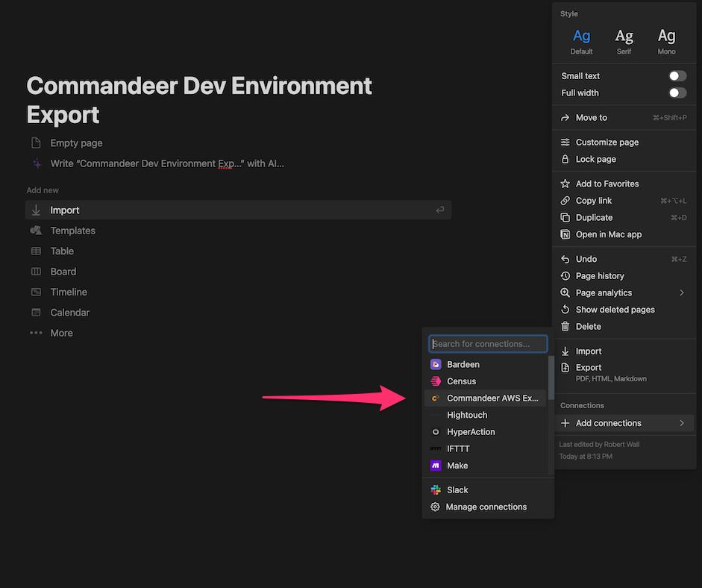Screen dimensions: 702x588
Task: Click the Duplicate icon
Action: (x=565, y=218)
